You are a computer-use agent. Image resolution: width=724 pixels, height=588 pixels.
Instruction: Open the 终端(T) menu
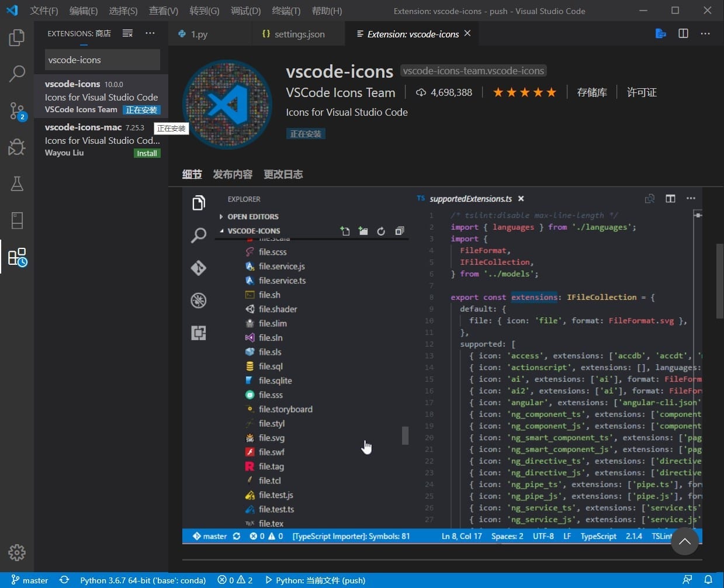[286, 11]
